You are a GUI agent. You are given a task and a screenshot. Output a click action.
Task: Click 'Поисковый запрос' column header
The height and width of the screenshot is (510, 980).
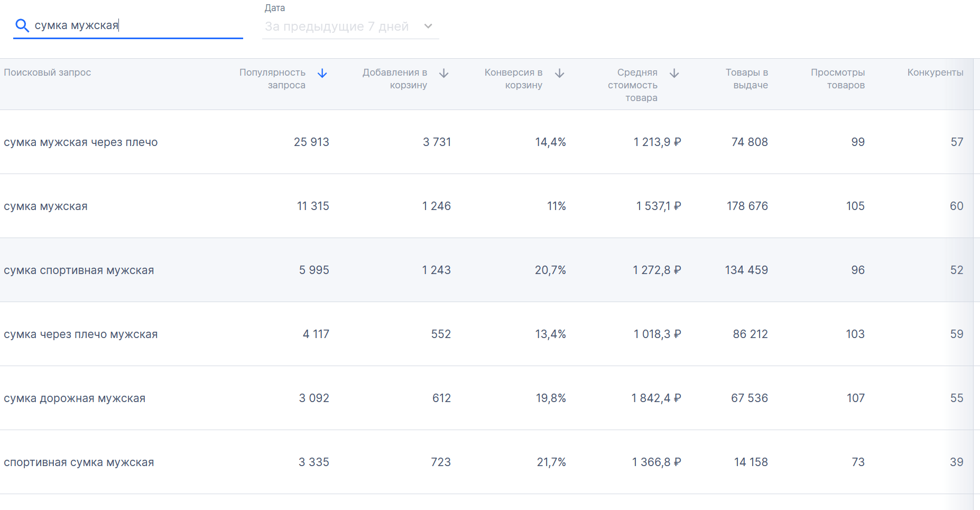tap(48, 72)
